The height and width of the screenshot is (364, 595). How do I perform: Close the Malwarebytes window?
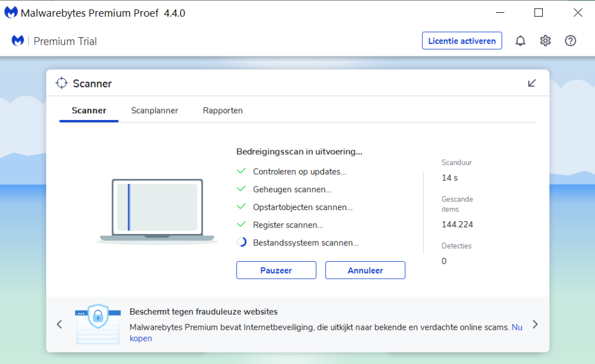[x=578, y=13]
